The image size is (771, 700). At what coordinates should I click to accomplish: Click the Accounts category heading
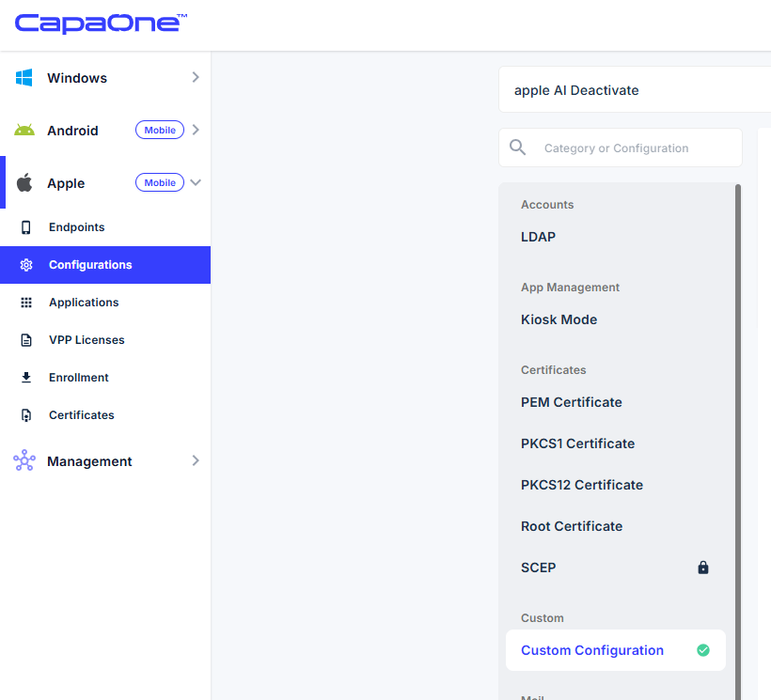[x=547, y=204]
